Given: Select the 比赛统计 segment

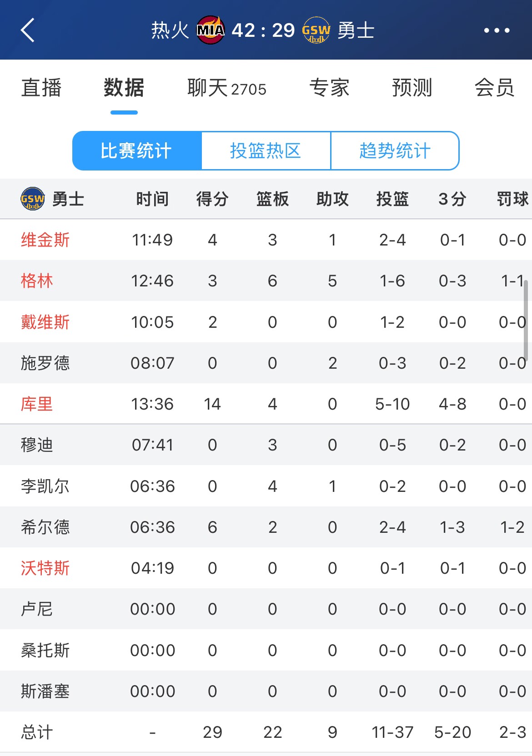Looking at the screenshot, I should 136,151.
